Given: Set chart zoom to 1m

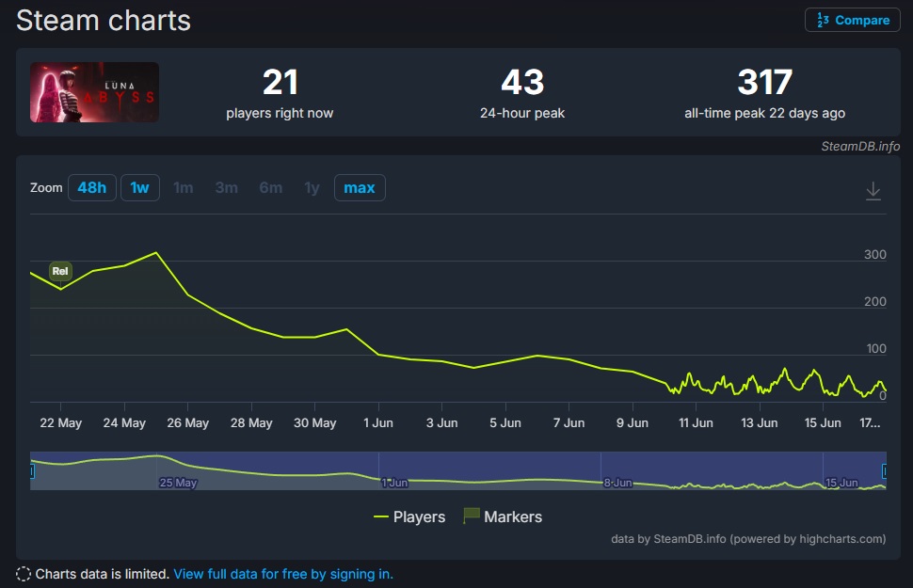Looking at the screenshot, I should (183, 187).
